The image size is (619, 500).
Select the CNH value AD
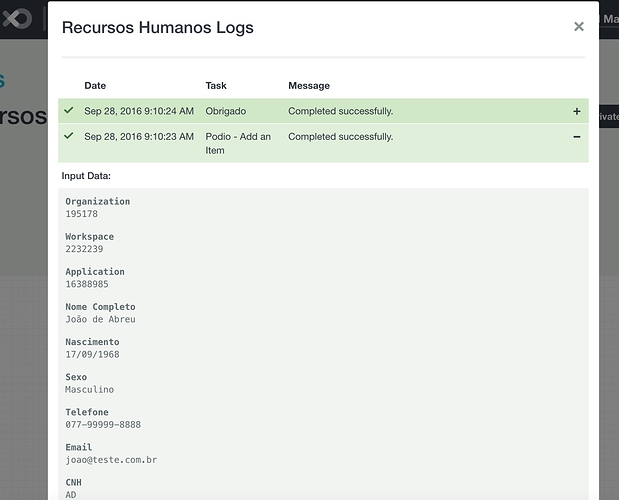71,495
